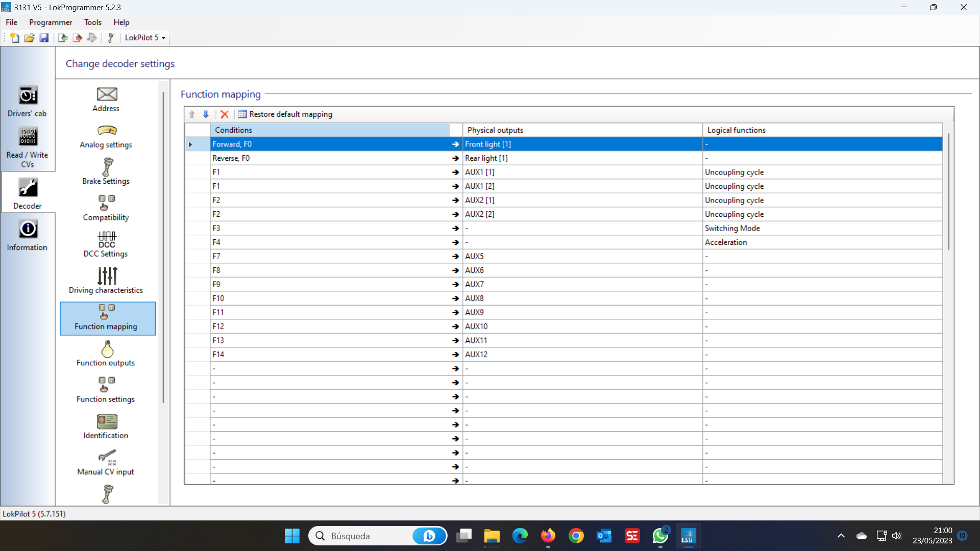
Task: Open Brake Settings page
Action: click(106, 172)
